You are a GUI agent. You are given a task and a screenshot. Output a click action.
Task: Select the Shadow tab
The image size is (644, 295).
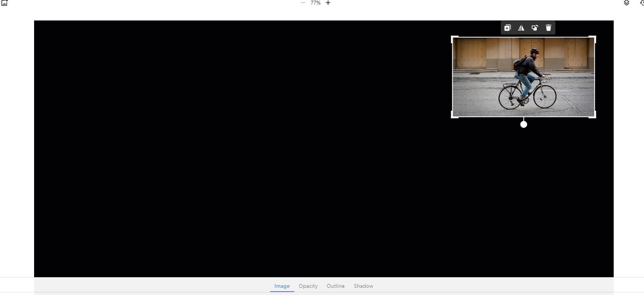[x=363, y=286]
